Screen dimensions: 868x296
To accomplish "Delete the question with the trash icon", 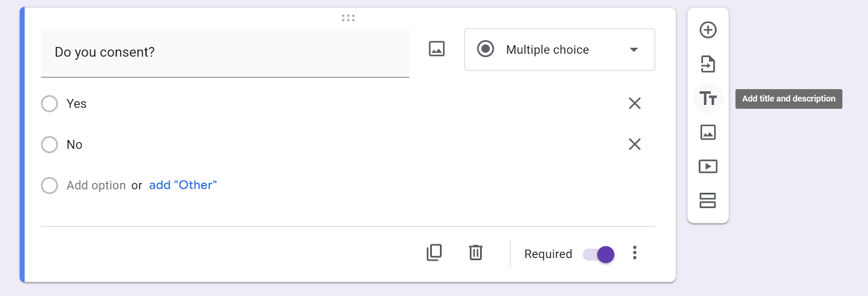I will (x=476, y=253).
